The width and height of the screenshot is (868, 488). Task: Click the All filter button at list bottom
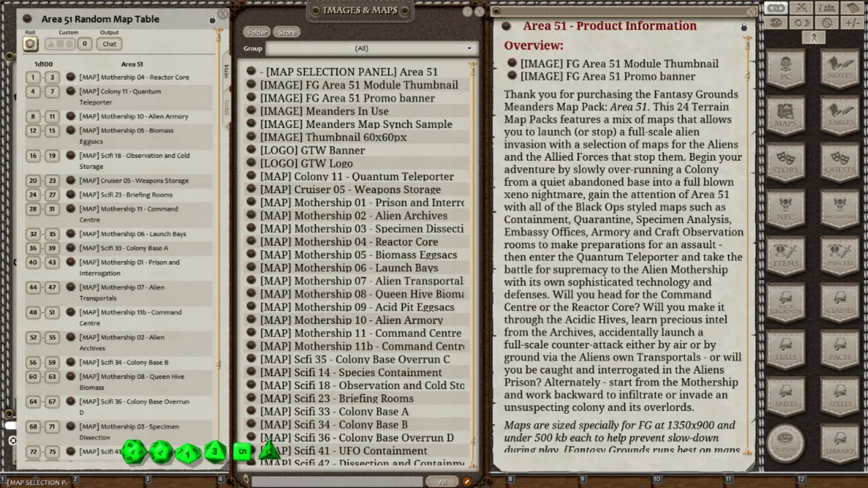442,482
